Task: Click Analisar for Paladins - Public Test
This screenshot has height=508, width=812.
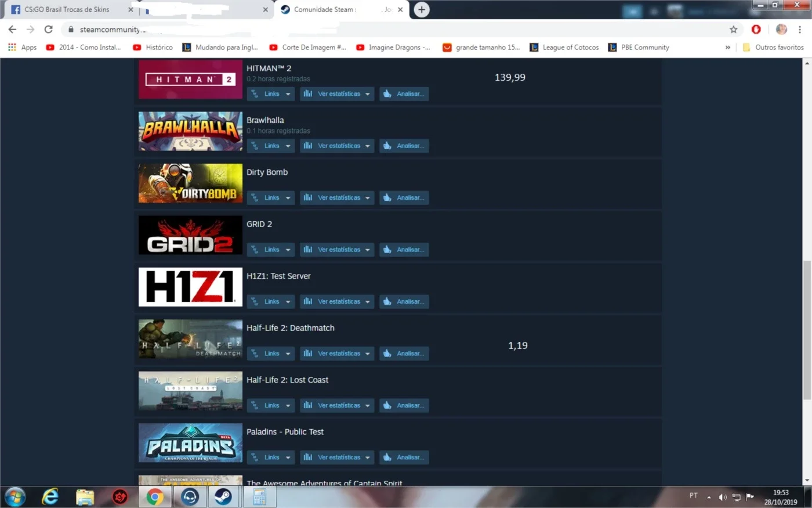Action: coord(404,457)
